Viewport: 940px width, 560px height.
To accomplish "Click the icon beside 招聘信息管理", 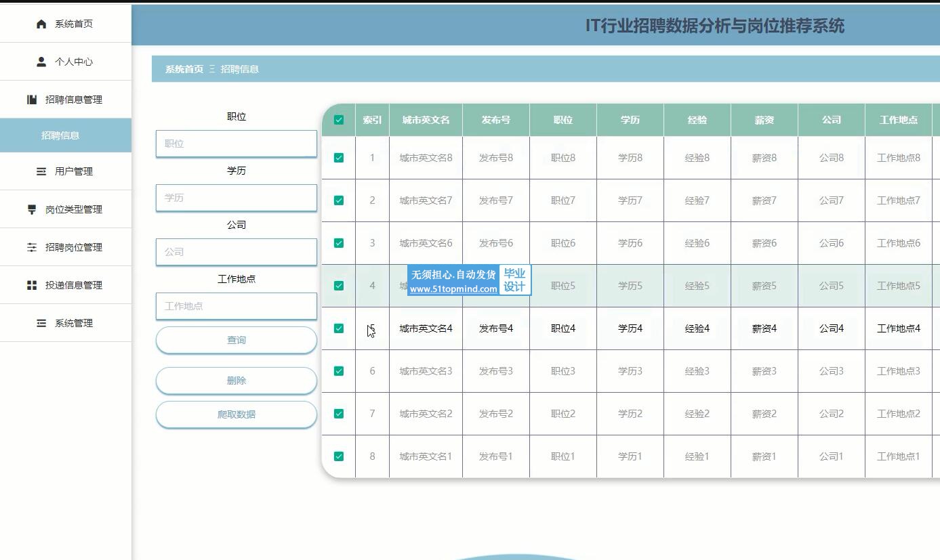I will 32,100.
